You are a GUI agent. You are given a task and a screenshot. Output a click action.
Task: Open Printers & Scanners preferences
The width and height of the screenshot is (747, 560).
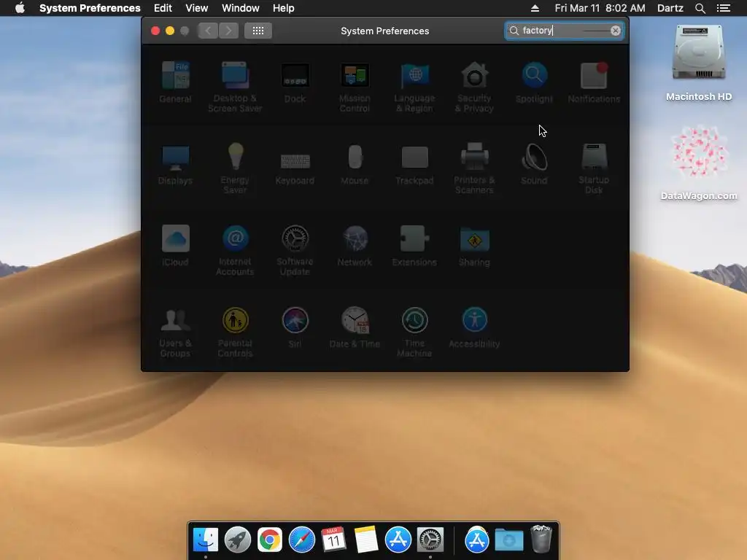click(x=474, y=168)
